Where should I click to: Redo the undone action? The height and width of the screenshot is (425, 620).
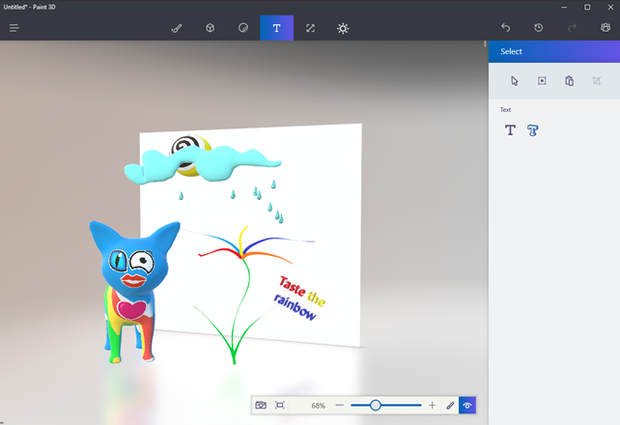(x=572, y=28)
